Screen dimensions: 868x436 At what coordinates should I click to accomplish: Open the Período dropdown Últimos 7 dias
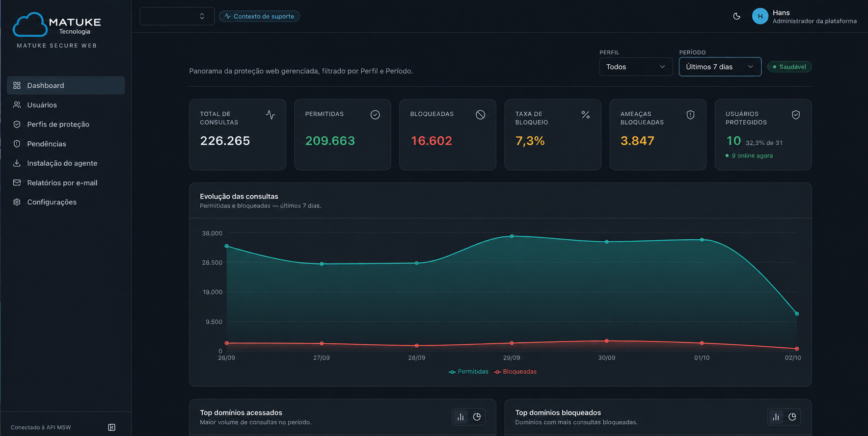[x=720, y=67]
